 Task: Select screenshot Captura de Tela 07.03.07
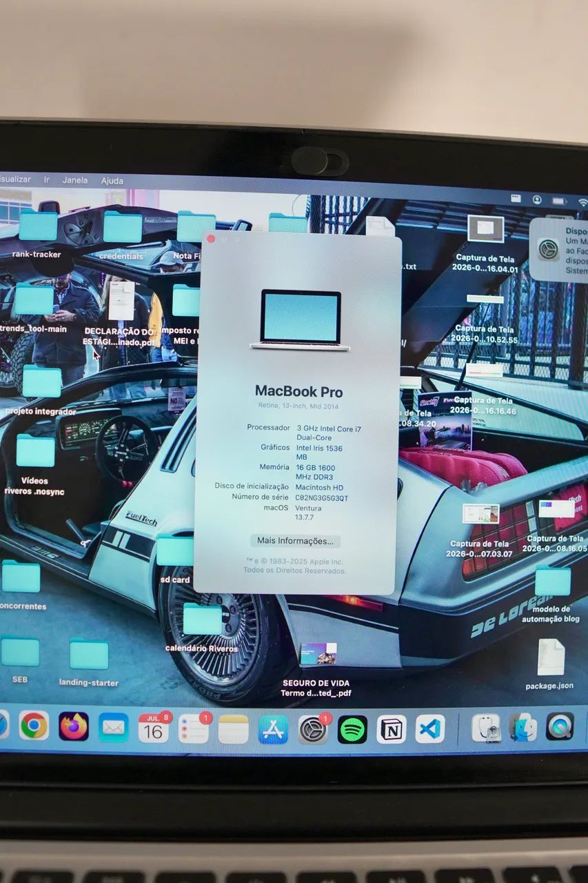pos(481,513)
